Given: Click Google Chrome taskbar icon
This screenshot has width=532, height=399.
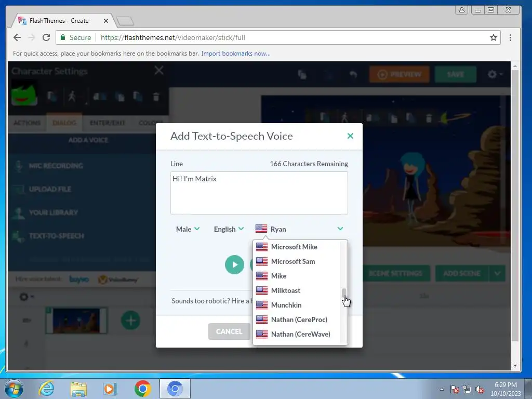Looking at the screenshot, I should click(142, 389).
